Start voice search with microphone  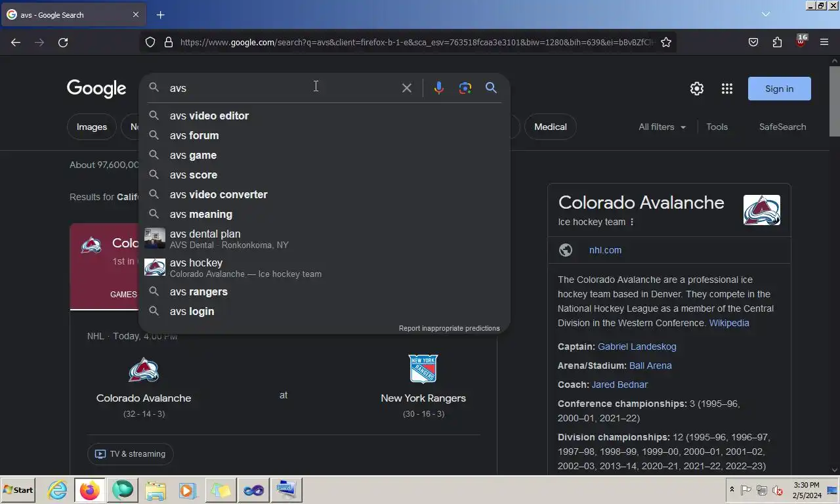438,88
